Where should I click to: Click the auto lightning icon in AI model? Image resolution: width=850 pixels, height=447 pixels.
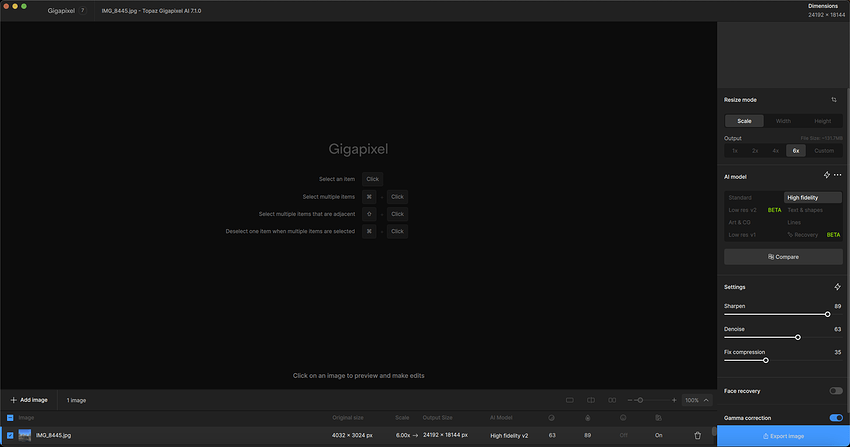[827, 175]
